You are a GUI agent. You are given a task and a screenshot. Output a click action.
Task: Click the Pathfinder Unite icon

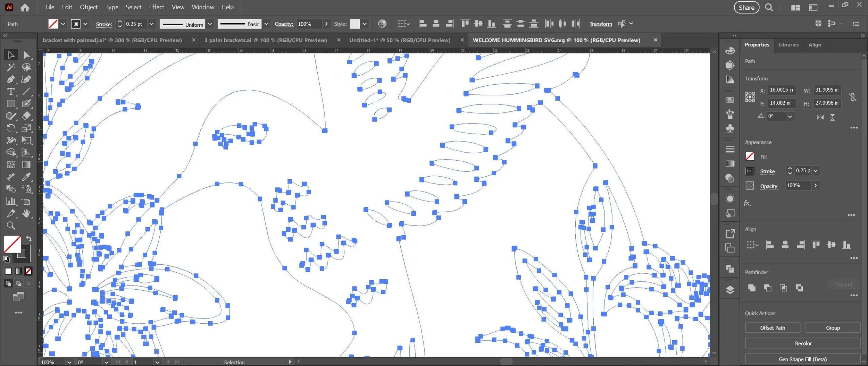[x=752, y=288]
